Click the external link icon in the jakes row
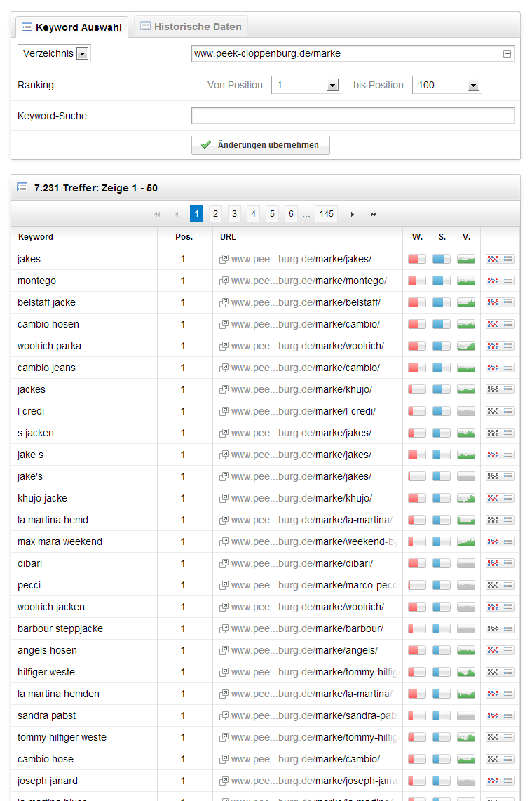Screen dimensions: 532x801 (x=224, y=260)
